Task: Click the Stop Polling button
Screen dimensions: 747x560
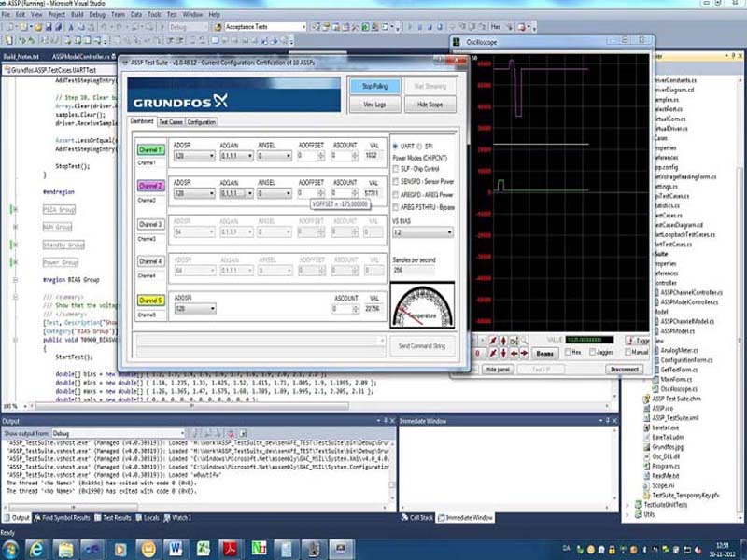Action: (x=374, y=86)
